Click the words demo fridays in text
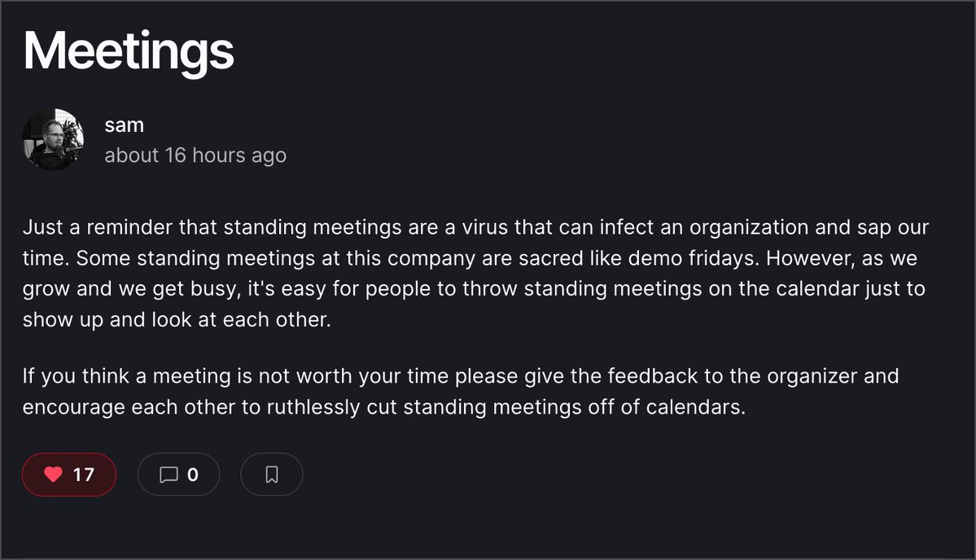Screen dimensions: 976x560 point(694,258)
